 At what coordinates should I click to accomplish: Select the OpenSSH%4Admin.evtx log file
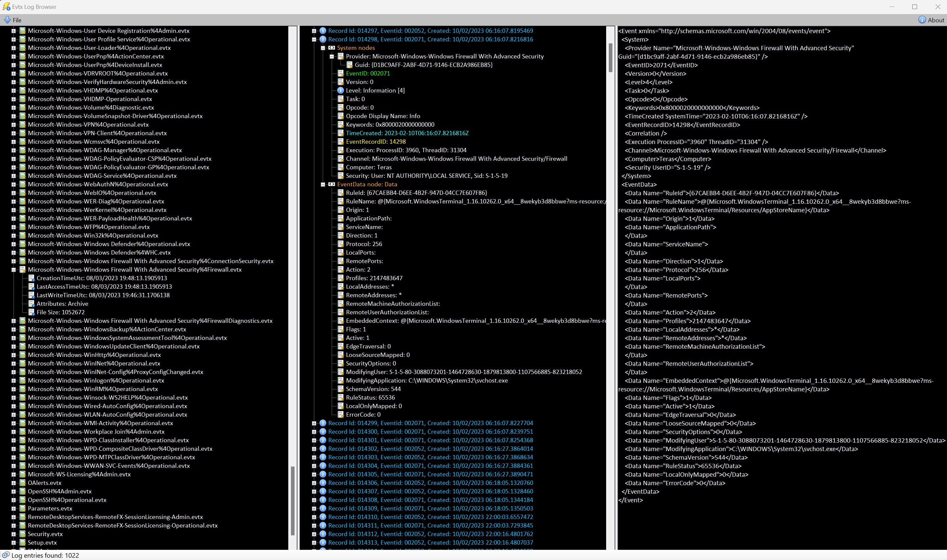click(60, 491)
